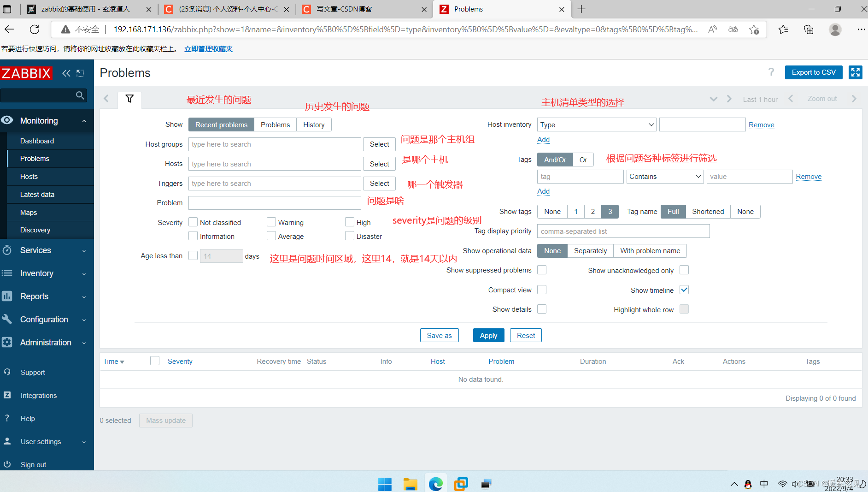Enable Not classified severity checkbox
868x492 pixels.
(x=193, y=222)
